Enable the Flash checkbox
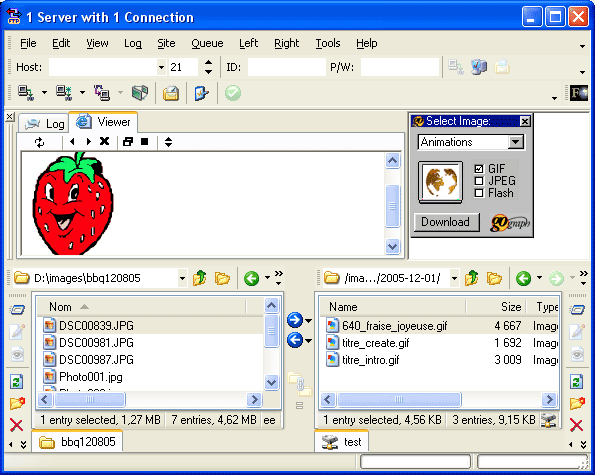 pyautogui.click(x=479, y=193)
